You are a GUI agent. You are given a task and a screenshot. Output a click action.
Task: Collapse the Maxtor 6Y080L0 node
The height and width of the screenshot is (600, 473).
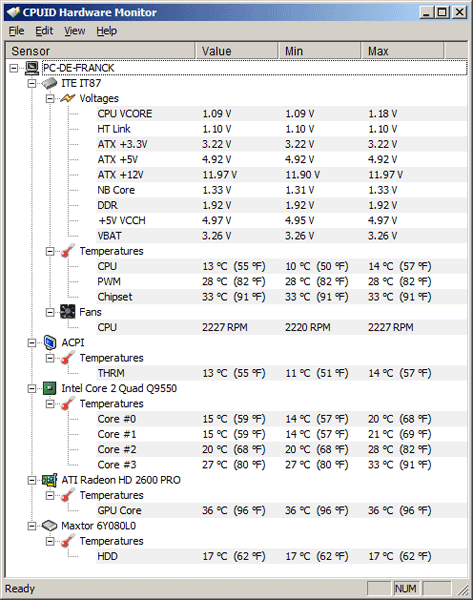coord(32,526)
